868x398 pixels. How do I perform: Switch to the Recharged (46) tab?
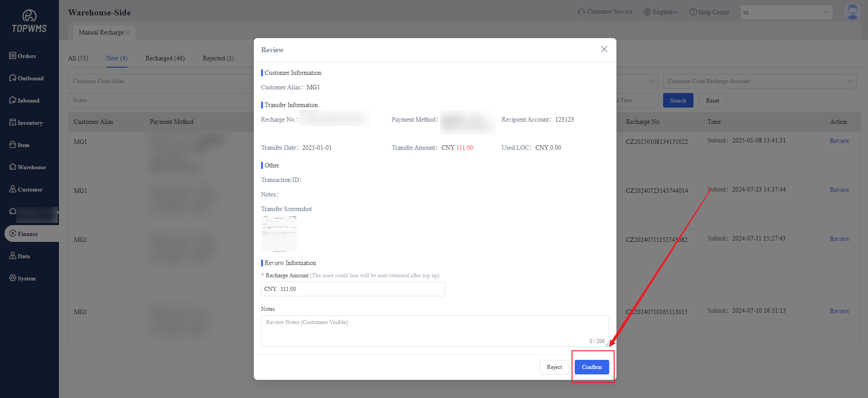coord(165,58)
